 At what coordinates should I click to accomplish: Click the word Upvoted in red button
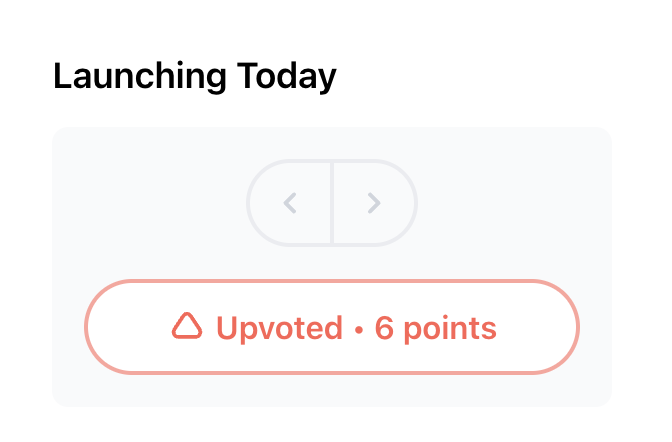pyautogui.click(x=279, y=327)
